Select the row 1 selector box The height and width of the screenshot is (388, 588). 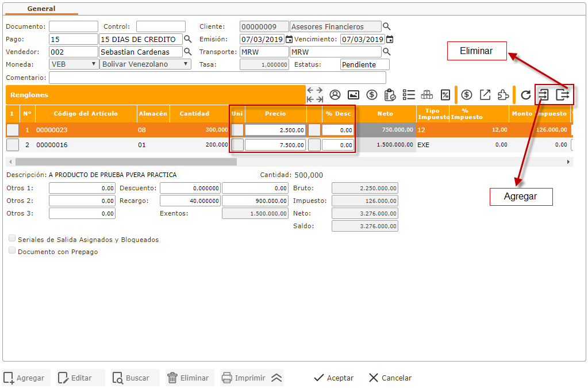[x=13, y=130]
